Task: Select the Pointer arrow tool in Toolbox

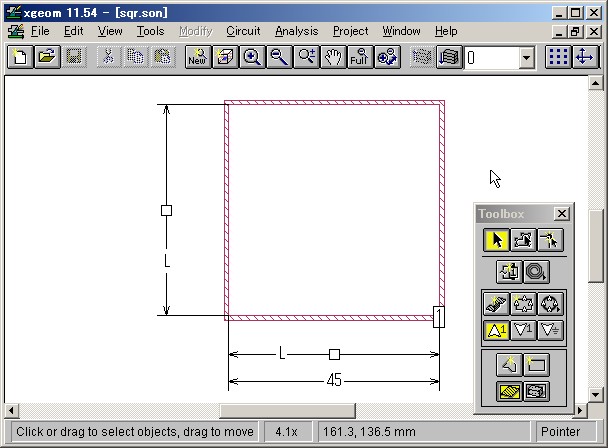Action: [496, 240]
